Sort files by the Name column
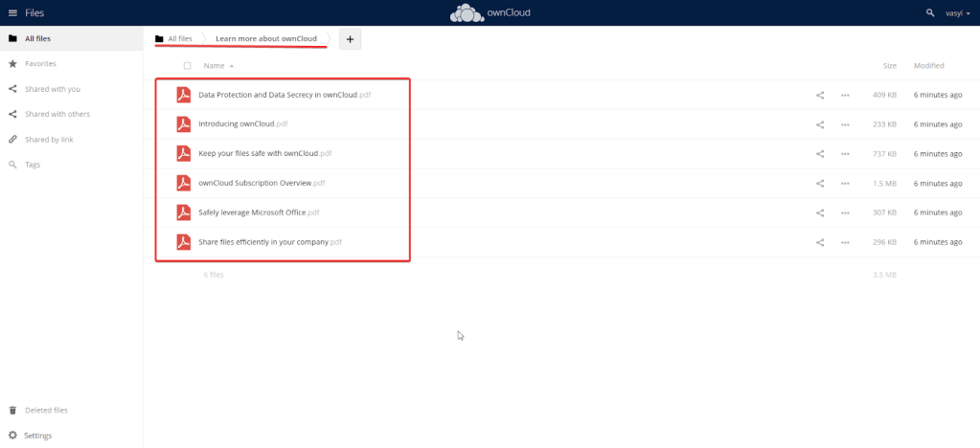The image size is (980, 448). (x=214, y=66)
